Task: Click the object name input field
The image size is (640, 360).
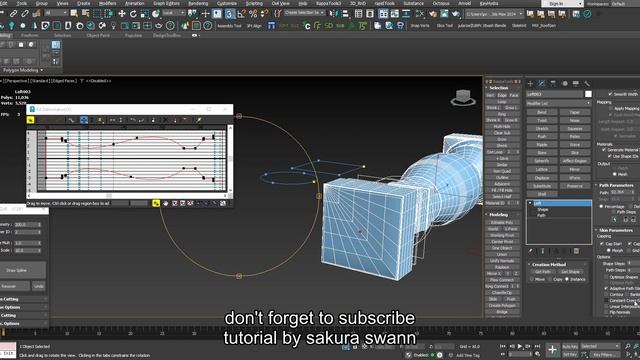Action: [x=555, y=94]
